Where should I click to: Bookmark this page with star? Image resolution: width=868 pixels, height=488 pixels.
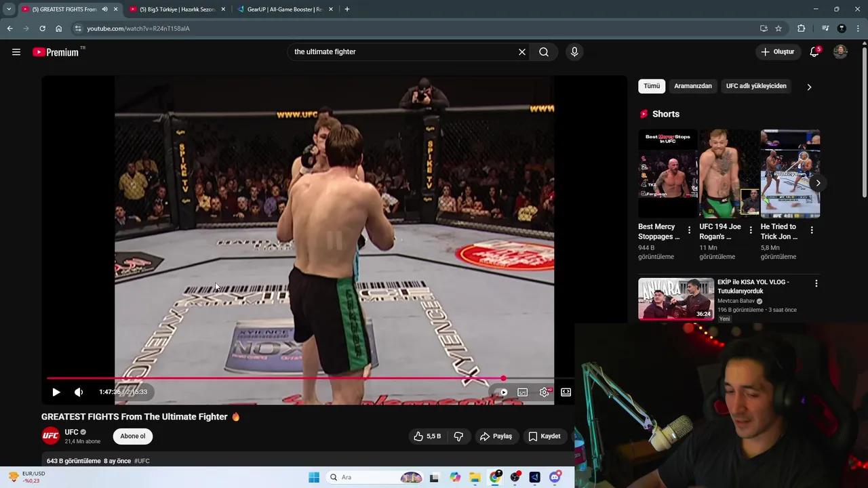778,28
